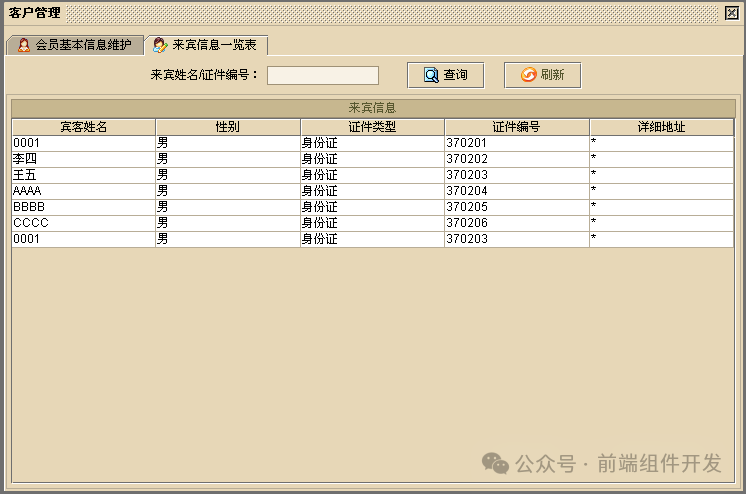Select the BBBB name cell

(x=84, y=207)
